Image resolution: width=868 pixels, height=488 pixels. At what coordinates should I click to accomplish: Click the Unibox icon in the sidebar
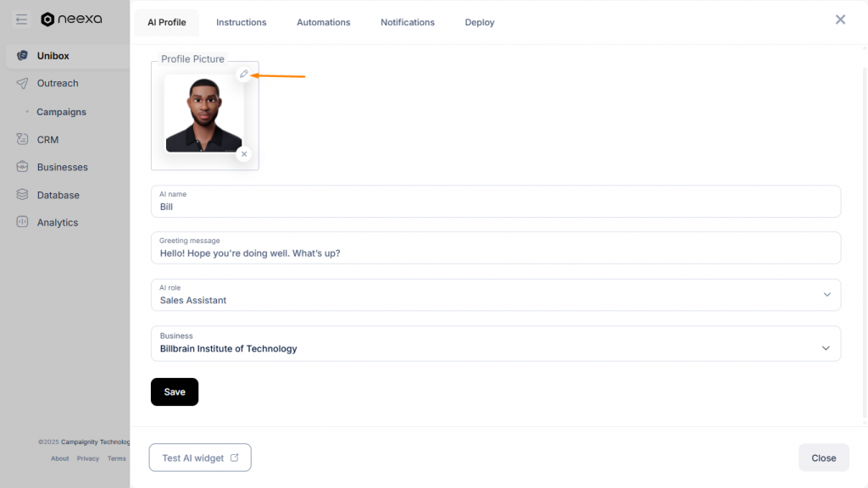pyautogui.click(x=22, y=55)
